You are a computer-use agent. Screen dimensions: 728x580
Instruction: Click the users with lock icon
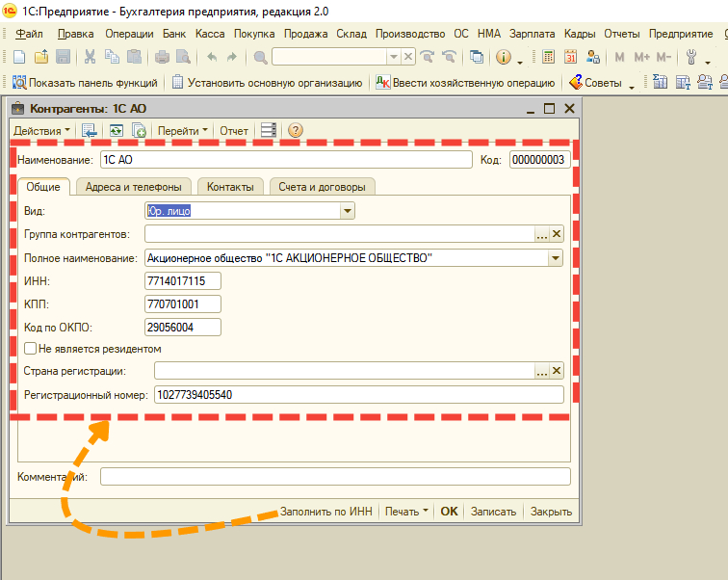[x=593, y=57]
